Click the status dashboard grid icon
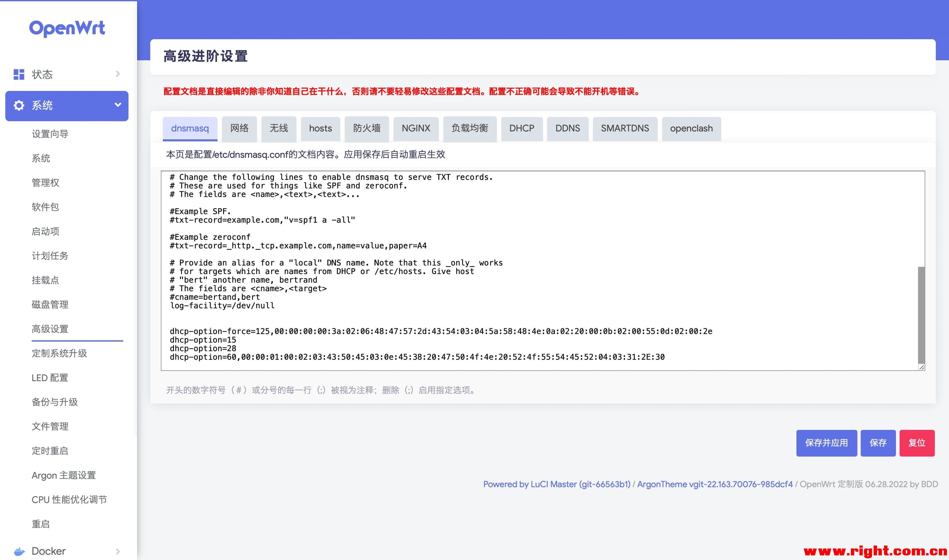949x560 pixels. [x=19, y=74]
